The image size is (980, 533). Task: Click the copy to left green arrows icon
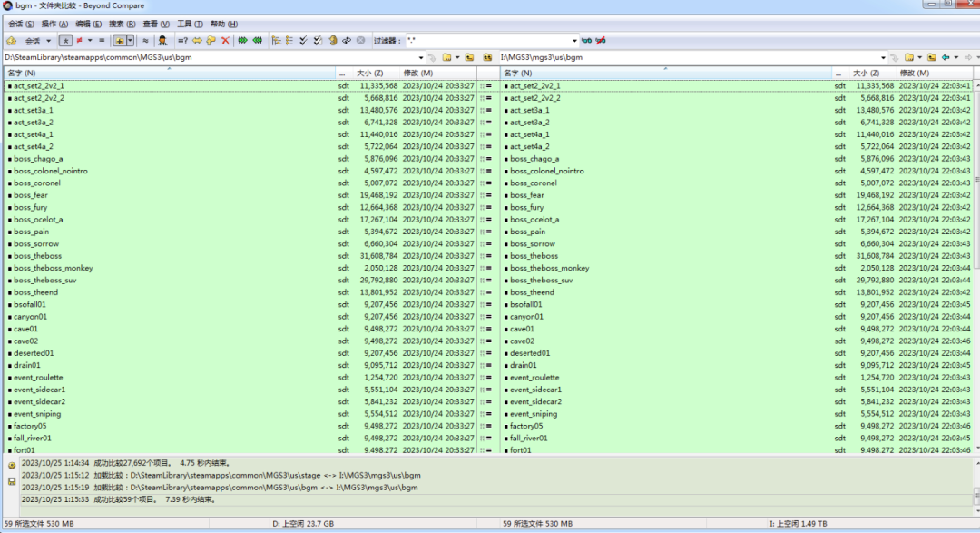point(258,41)
